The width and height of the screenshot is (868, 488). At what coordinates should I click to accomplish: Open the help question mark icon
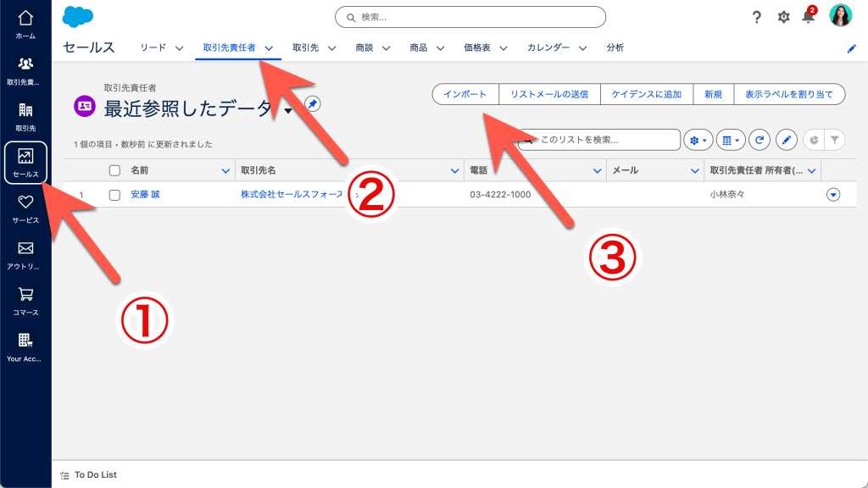pos(757,17)
